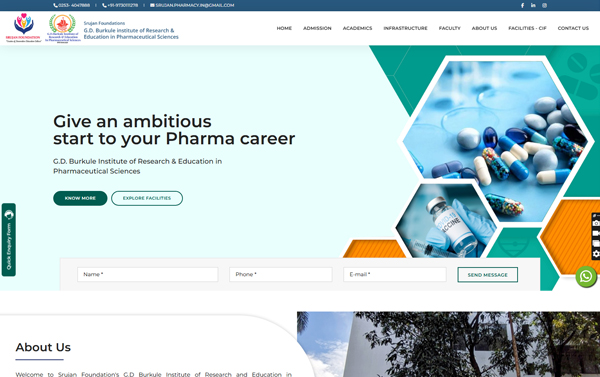Viewport: 600px width, 377px height.
Task: Open the Academics menu
Action: (x=357, y=28)
